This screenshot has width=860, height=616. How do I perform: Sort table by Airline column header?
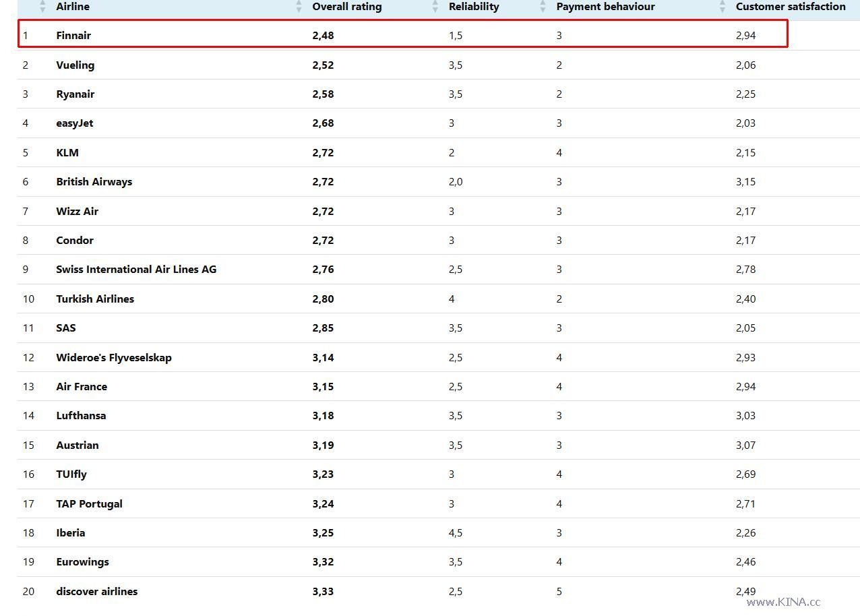pos(73,7)
